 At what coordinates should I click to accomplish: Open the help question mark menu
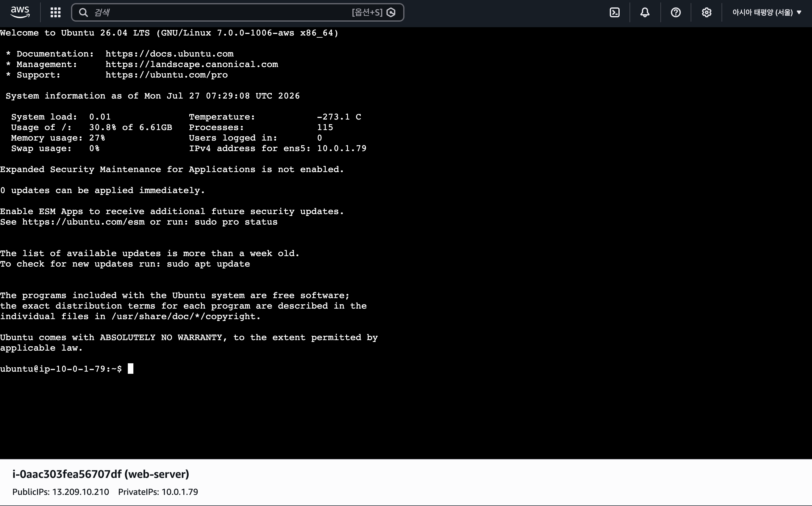[x=676, y=12]
